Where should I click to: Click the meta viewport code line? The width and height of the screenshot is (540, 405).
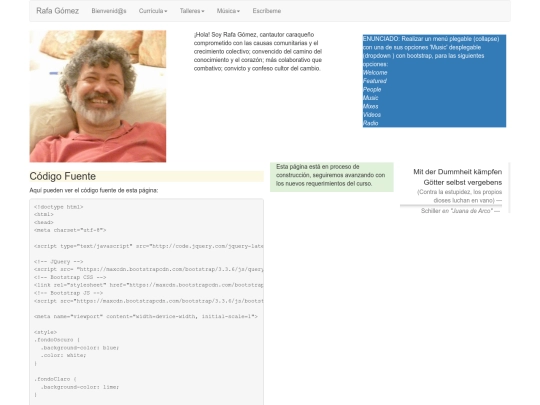pyautogui.click(x=146, y=316)
